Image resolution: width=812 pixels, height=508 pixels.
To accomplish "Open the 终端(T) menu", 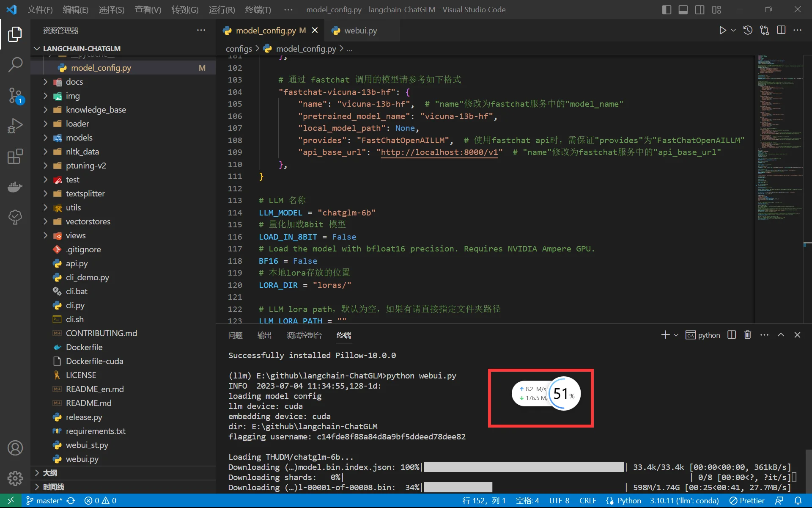I will click(258, 10).
